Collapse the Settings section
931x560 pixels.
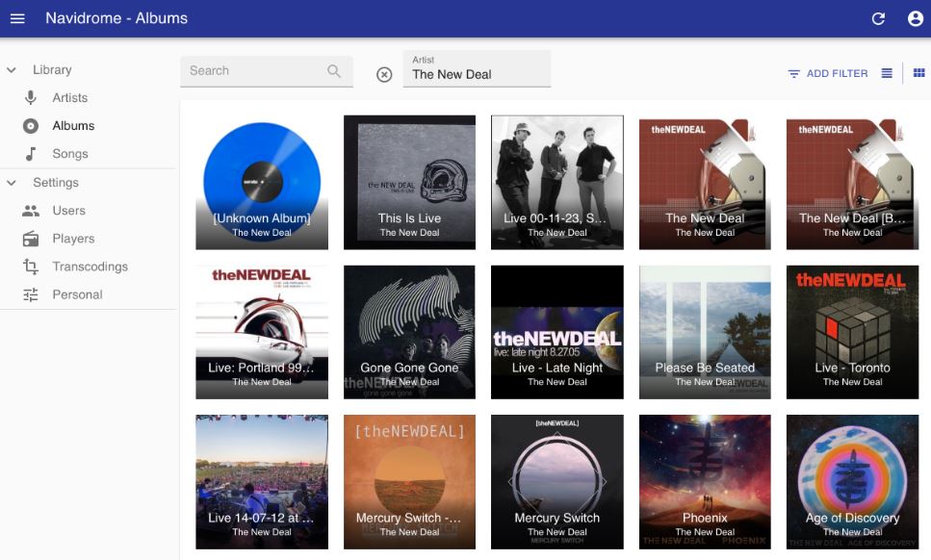(12, 183)
